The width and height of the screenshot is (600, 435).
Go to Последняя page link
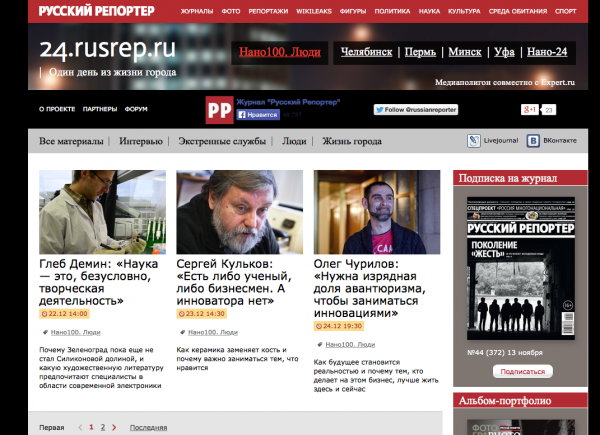tap(148, 428)
